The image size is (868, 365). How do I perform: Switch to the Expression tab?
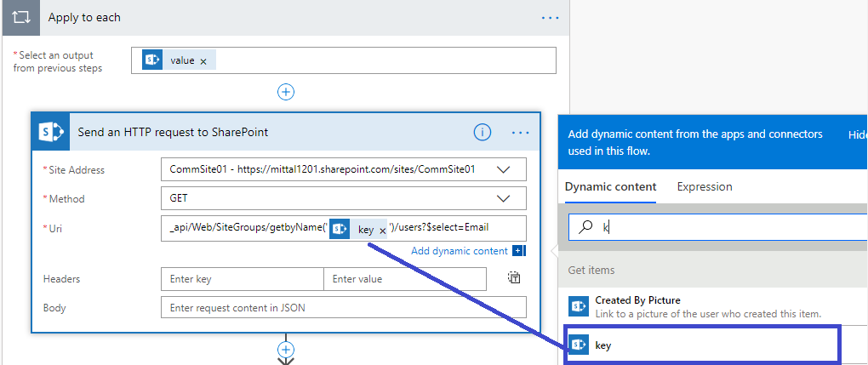(705, 186)
